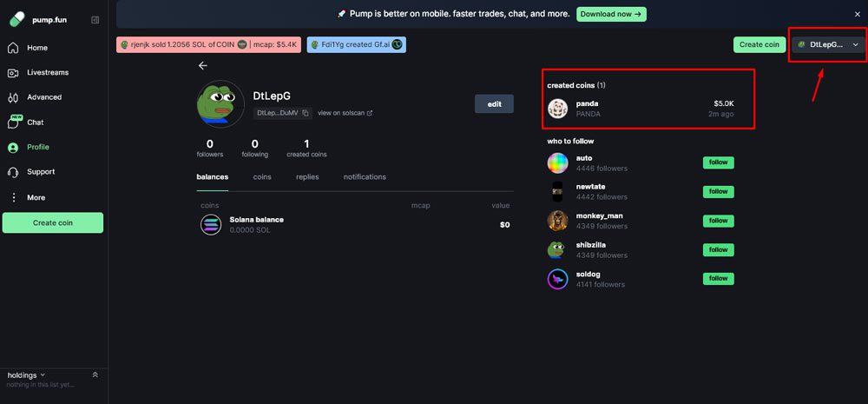868x404 pixels.
Task: Collapse the holdings panel with the chevrons
Action: coord(95,374)
